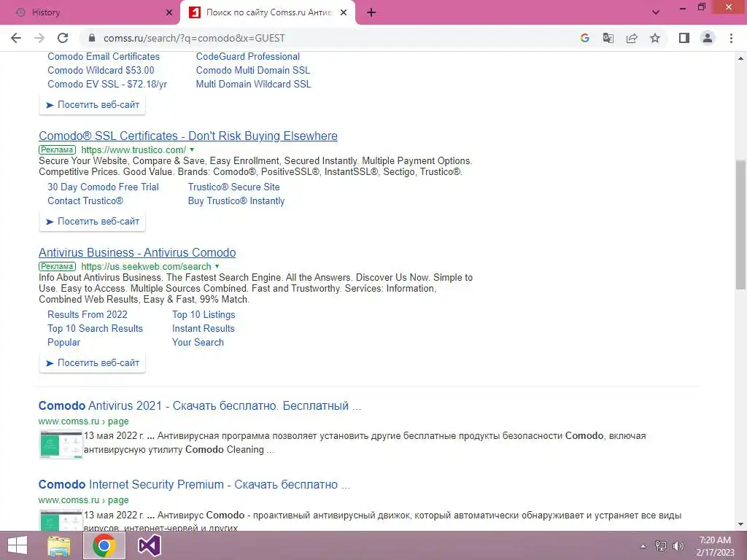Open Comodo Multi Domain SSL link
The image size is (747, 560).
tap(253, 71)
